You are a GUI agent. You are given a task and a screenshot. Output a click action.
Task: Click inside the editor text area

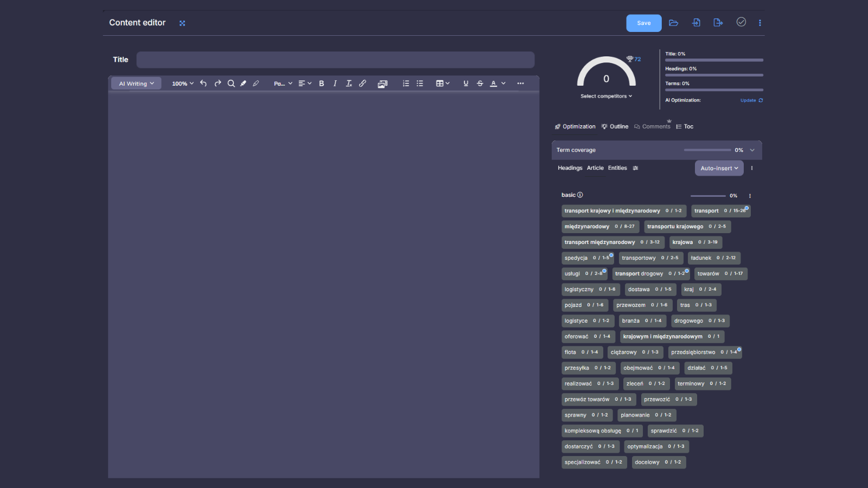[x=323, y=285]
